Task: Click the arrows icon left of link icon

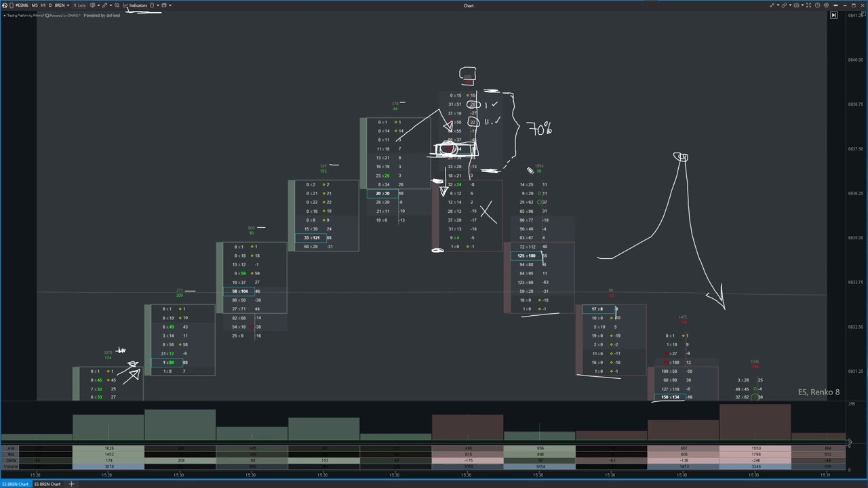Action: 772,5
